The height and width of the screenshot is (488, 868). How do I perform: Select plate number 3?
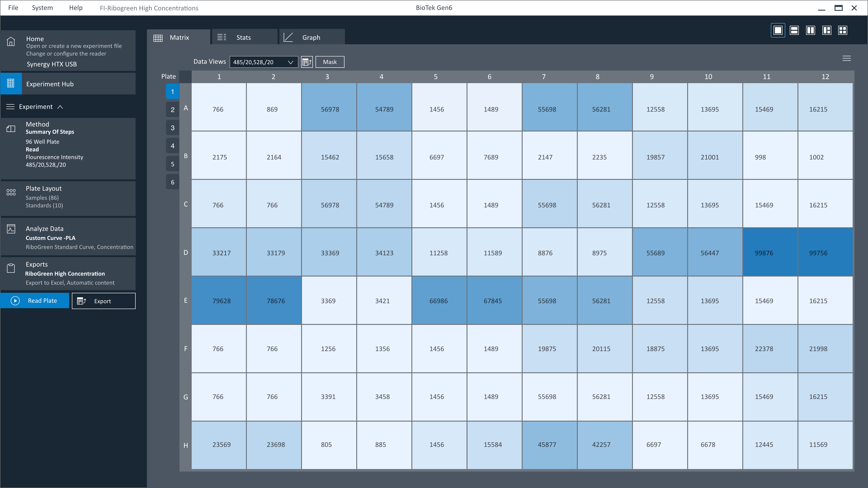pos(172,128)
